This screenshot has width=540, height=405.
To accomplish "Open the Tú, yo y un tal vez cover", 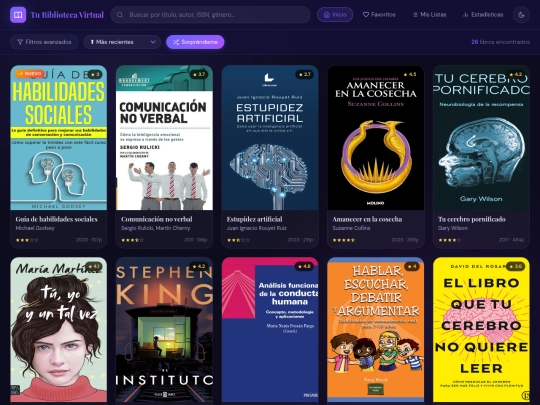I will pos(59,330).
